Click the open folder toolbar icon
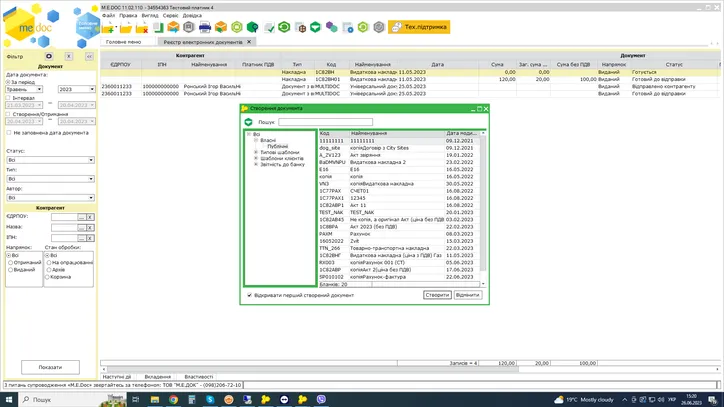Image resolution: width=724 pixels, height=407 pixels. tap(129, 28)
